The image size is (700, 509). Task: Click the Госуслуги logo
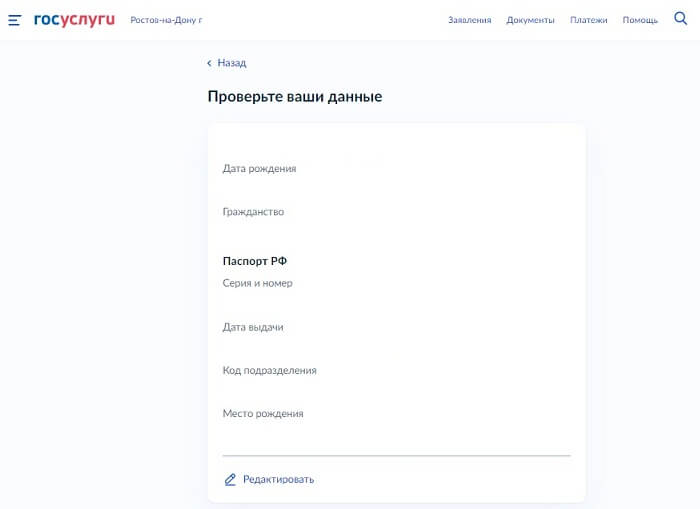(74, 20)
